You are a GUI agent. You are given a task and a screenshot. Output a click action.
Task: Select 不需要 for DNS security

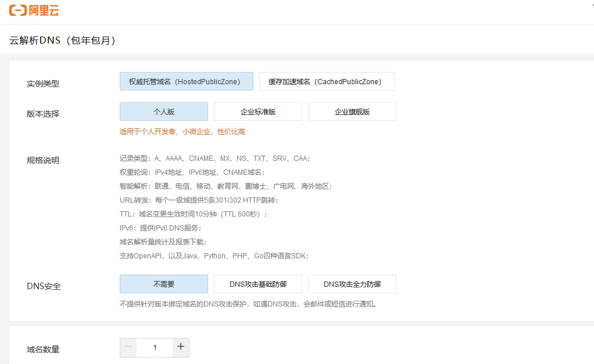[163, 283]
